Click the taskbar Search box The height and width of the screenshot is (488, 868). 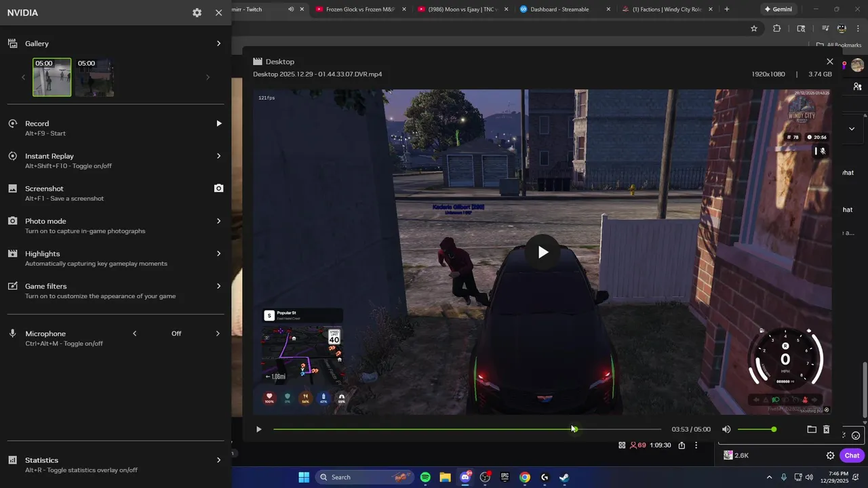366,477
